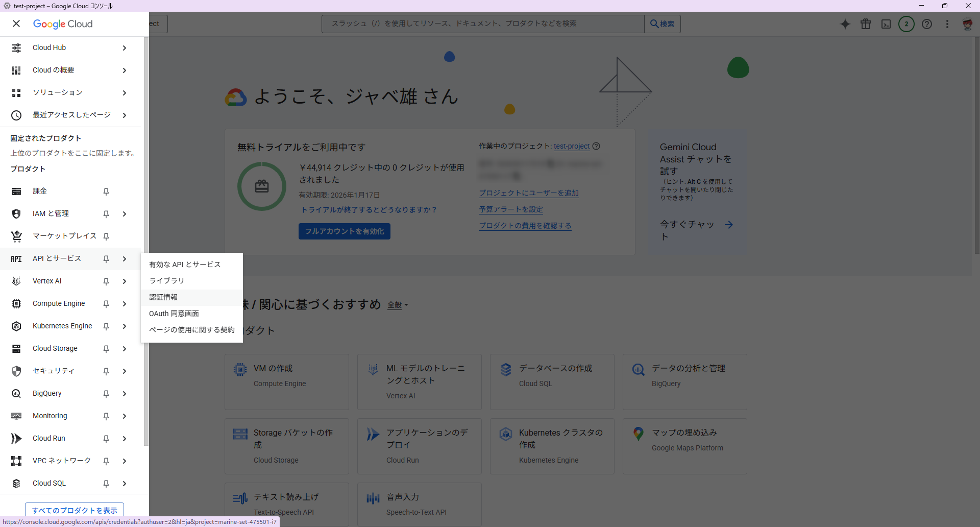The width and height of the screenshot is (980, 527).
Task: Open the three-dot settings menu
Action: coord(947,24)
